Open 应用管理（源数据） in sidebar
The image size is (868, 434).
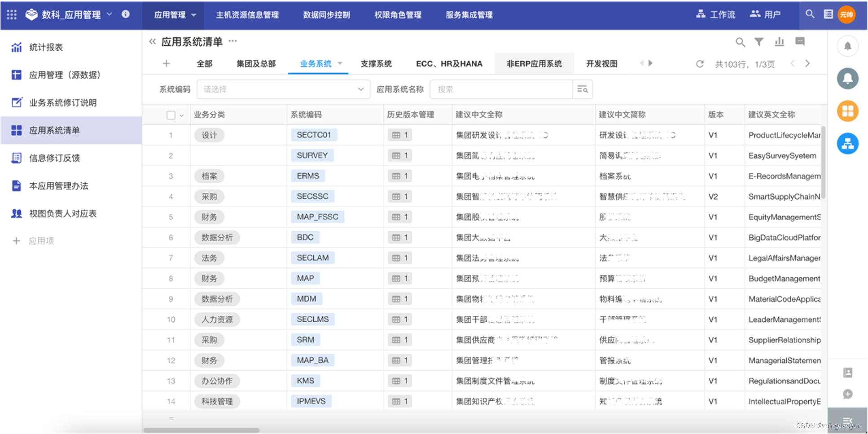click(71, 75)
